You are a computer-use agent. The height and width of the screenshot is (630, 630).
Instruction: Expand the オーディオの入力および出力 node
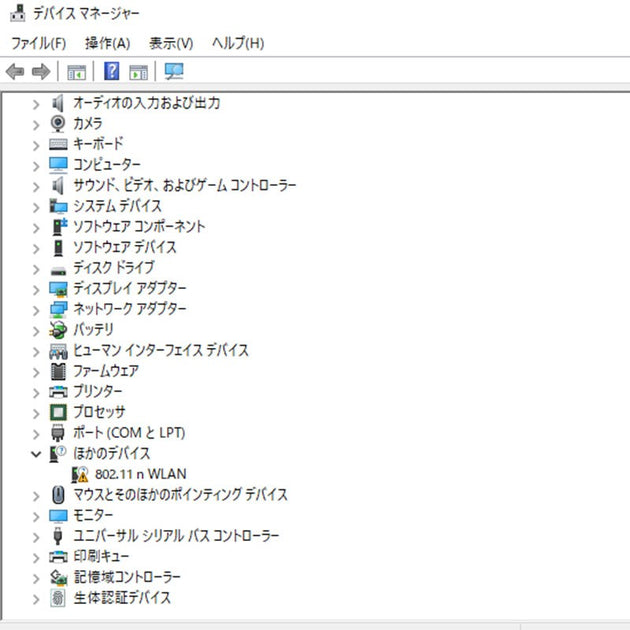[36, 104]
